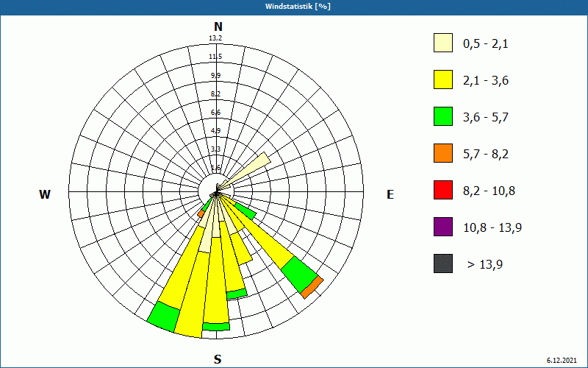Click the date 6.12.2021

562,361
